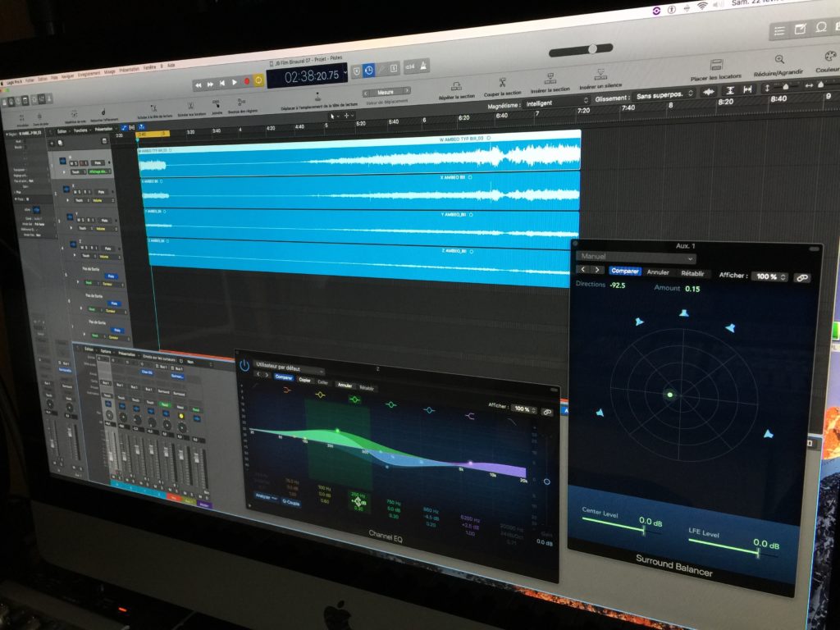Click Scinder à la tête de lecture icon
This screenshot has height=630, width=840.
(x=153, y=108)
